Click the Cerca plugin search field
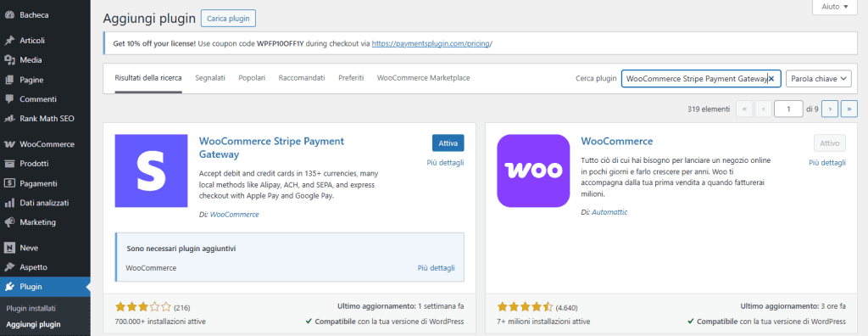 click(701, 79)
